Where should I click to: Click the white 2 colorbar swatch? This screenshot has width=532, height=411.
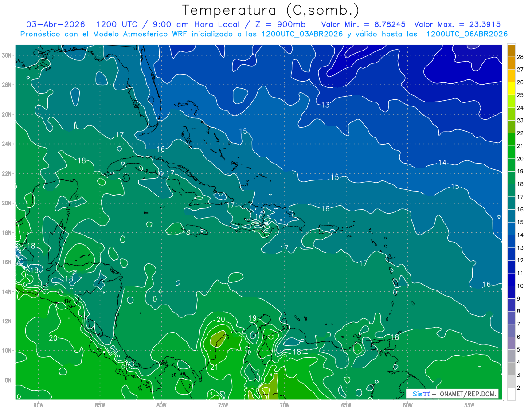511,394
